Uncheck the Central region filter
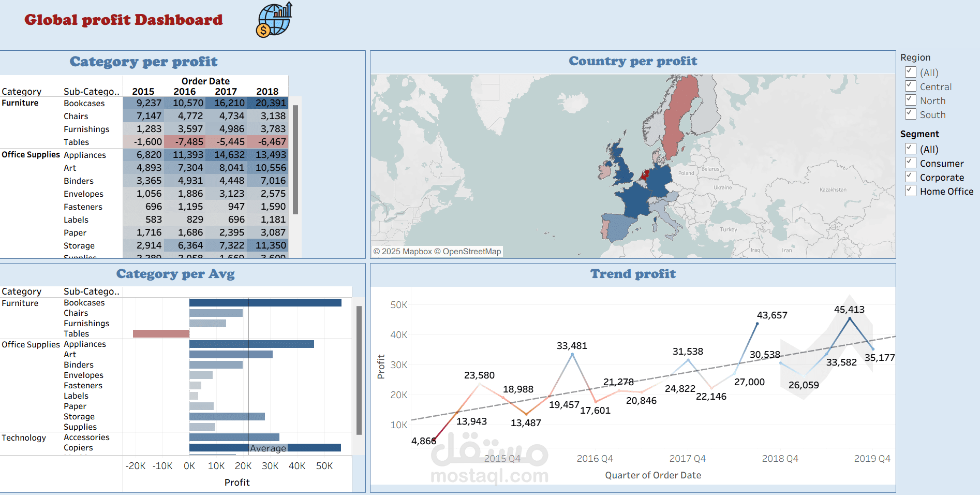 tap(911, 86)
